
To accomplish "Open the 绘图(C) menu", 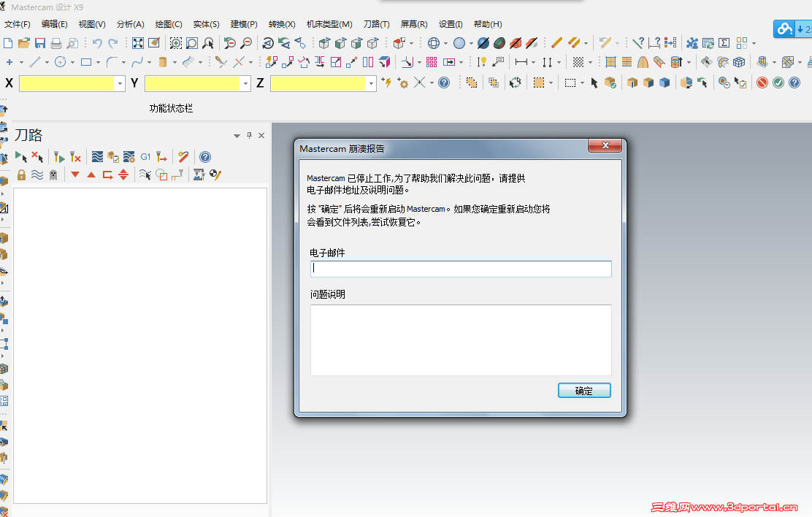I will [x=169, y=24].
